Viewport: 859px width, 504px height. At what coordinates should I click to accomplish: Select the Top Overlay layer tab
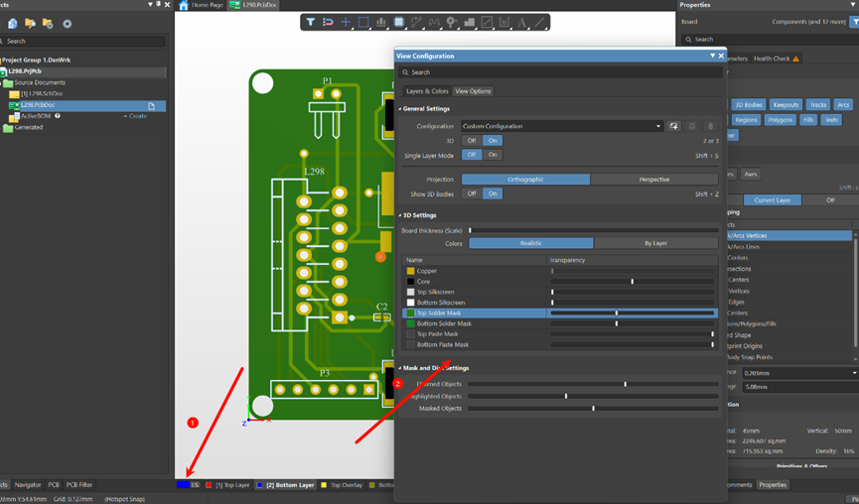[x=342, y=485]
